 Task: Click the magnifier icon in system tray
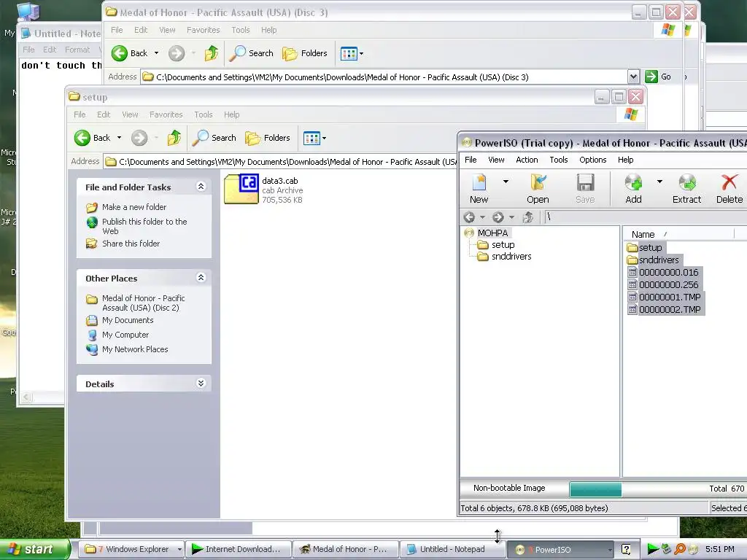click(x=680, y=549)
